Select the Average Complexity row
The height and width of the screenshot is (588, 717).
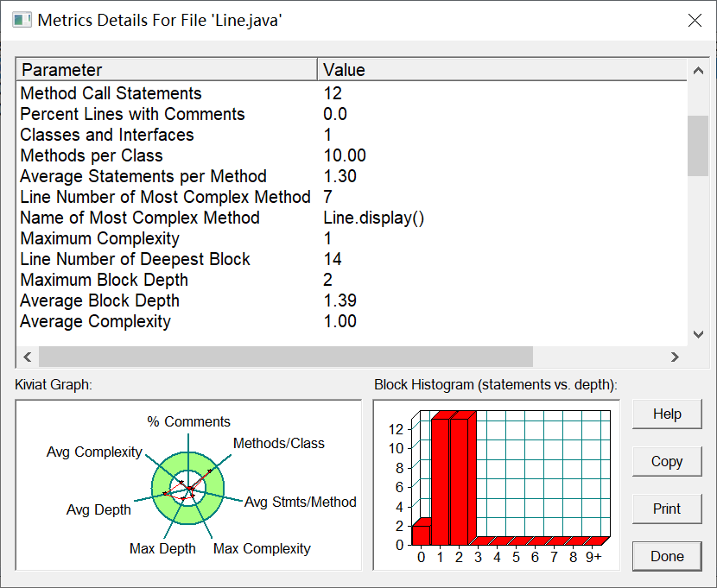pos(352,321)
